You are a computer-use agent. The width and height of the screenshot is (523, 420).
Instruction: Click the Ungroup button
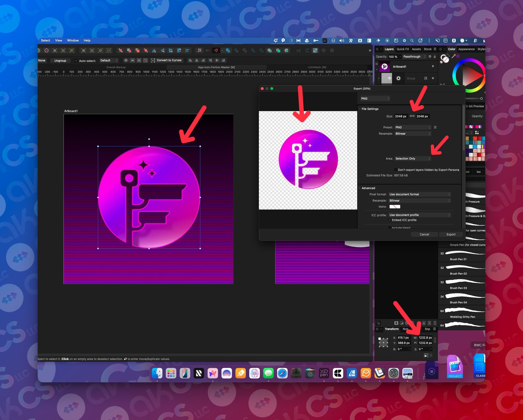click(60, 61)
